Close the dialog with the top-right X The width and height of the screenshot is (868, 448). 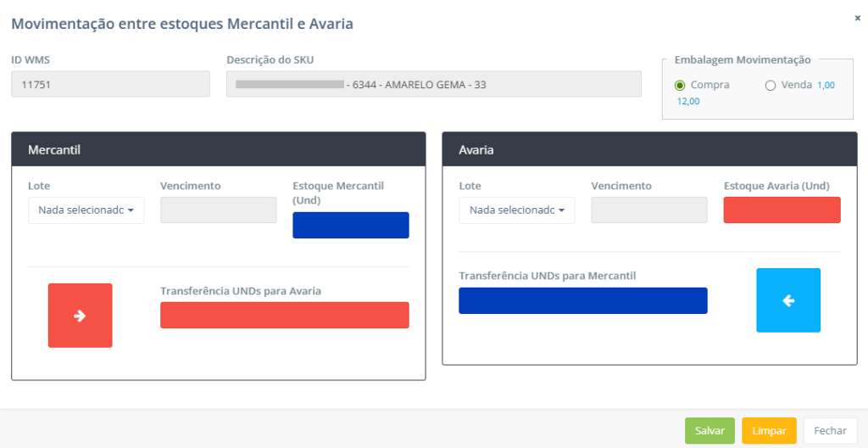click(x=857, y=17)
